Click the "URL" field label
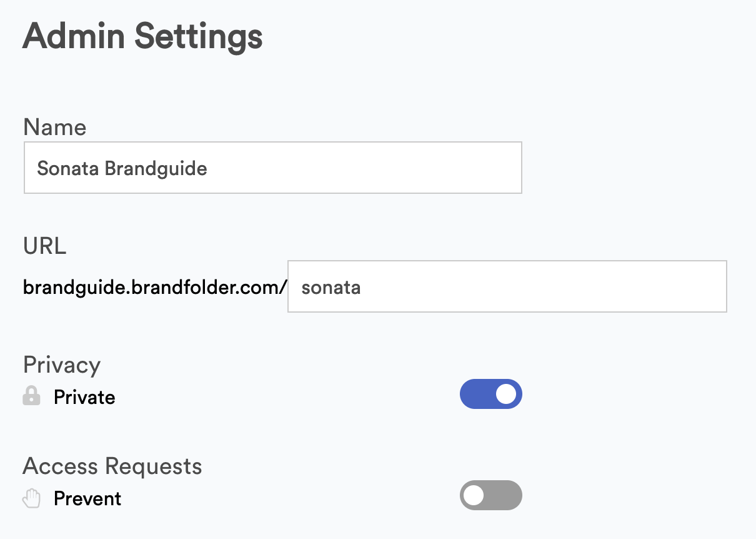 pos(44,246)
